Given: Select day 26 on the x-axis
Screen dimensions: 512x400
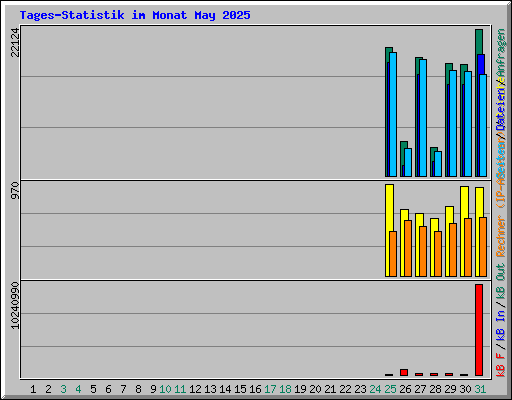Looking at the screenshot, I should pos(405,389).
